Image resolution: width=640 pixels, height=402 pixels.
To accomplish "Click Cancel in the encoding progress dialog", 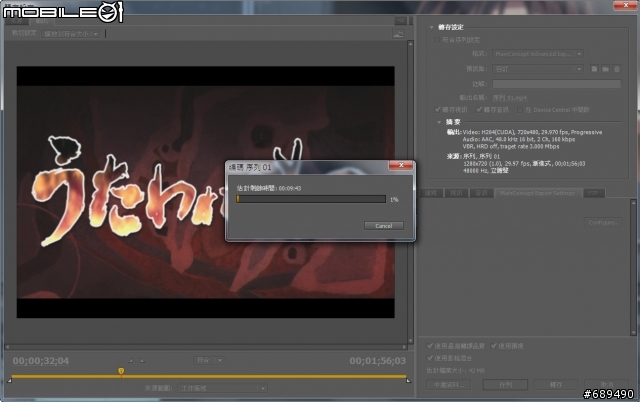I will tap(384, 226).
